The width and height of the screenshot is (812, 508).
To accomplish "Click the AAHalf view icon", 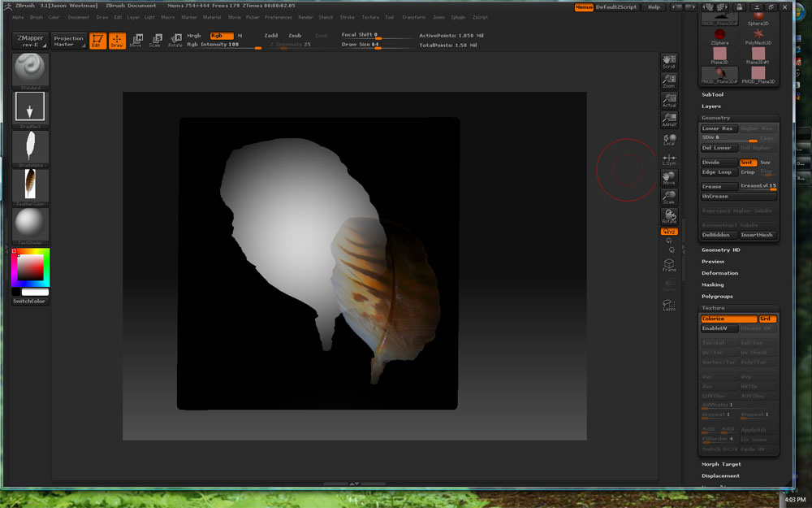I will point(669,119).
